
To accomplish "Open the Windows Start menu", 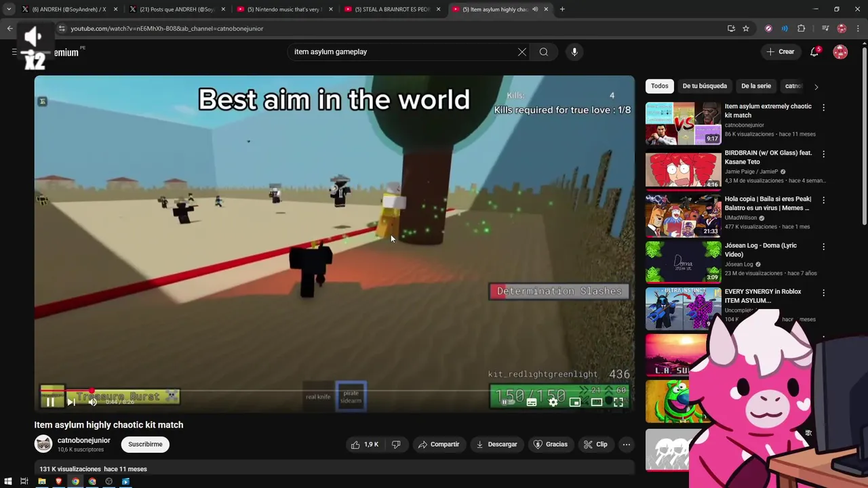I will coord(8,482).
